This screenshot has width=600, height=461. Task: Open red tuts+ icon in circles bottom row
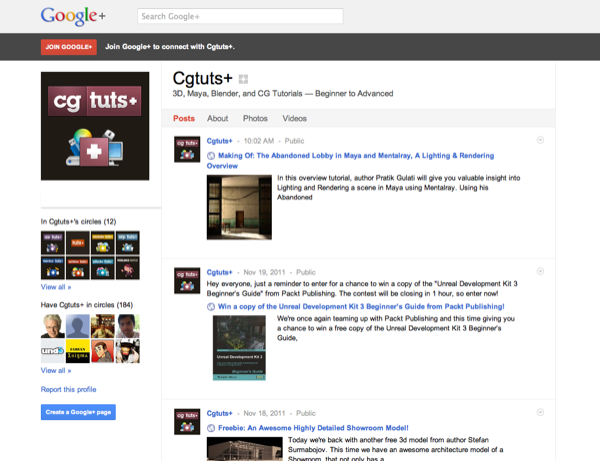pos(78,268)
